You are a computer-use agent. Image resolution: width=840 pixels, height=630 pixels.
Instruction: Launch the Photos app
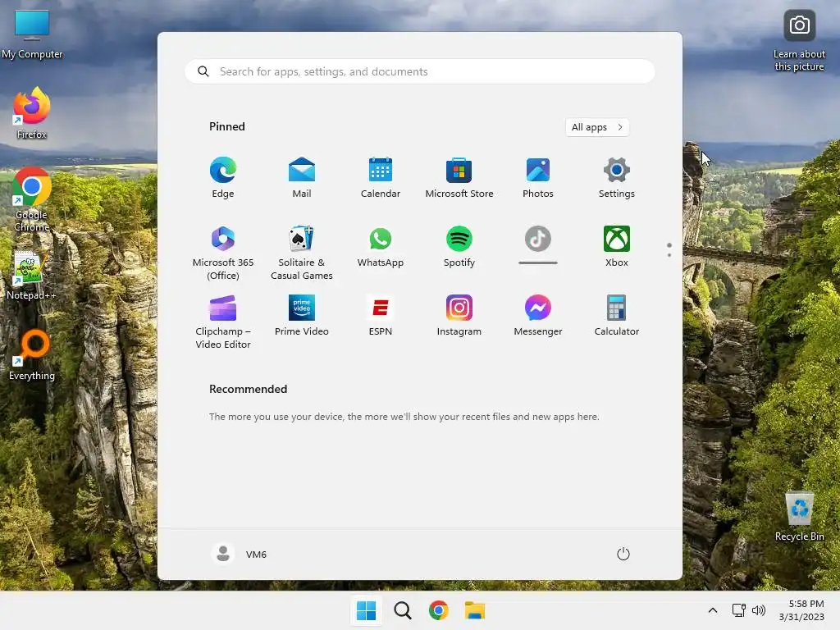pos(538,177)
